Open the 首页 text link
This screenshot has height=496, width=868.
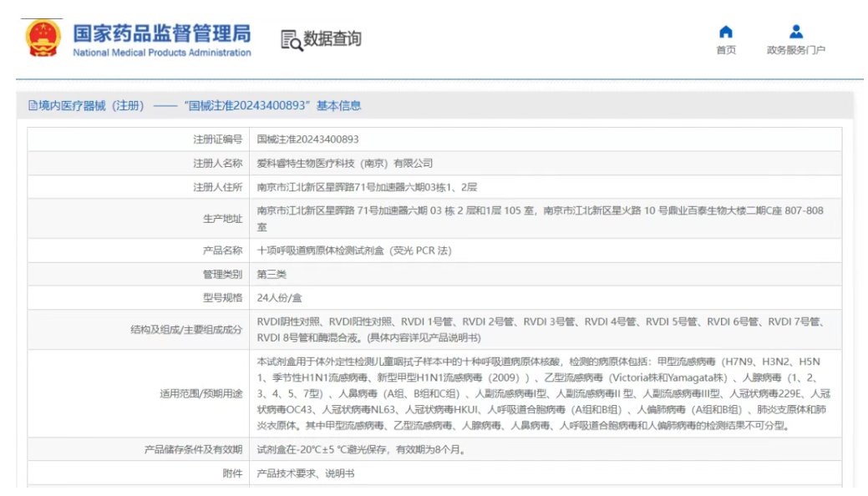(726, 50)
